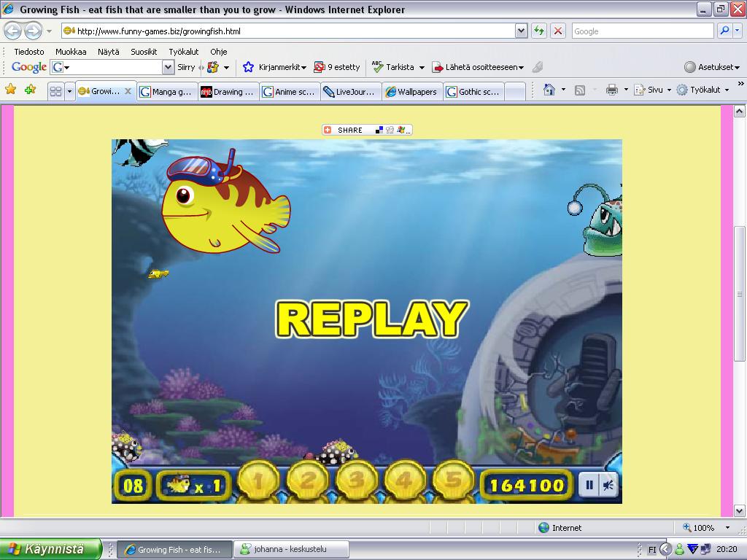Click the 9 estetty popup blocker button
The height and width of the screenshot is (560, 747).
point(337,67)
